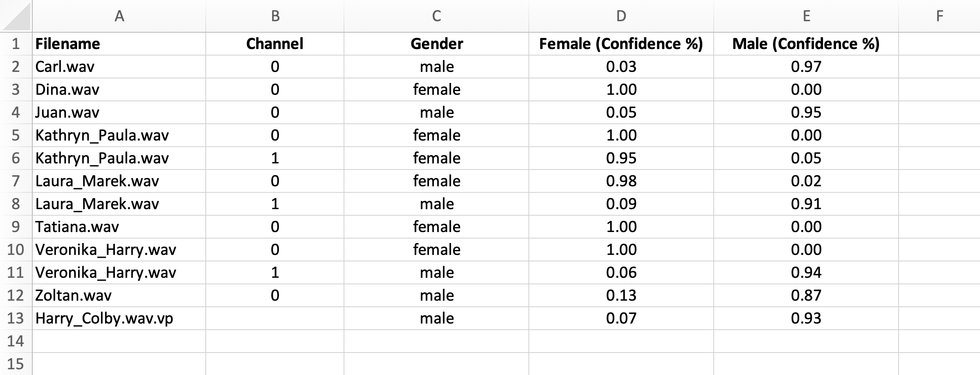Select column F header

940,16
